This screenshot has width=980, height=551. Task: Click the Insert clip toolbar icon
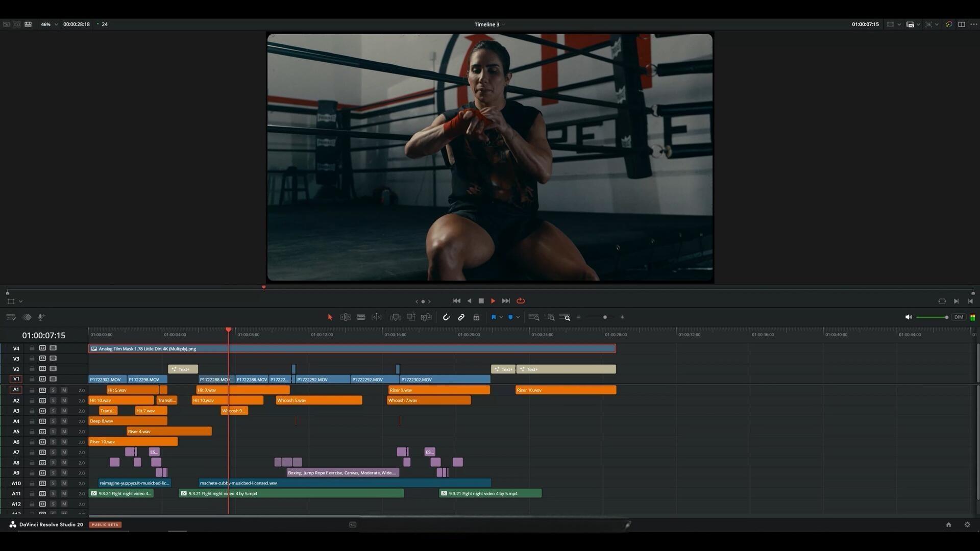click(x=396, y=317)
